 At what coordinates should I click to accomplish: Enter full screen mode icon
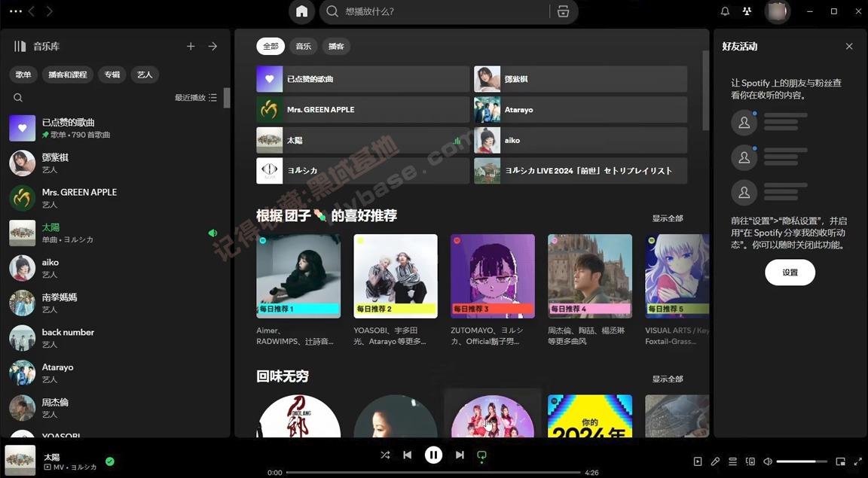857,461
